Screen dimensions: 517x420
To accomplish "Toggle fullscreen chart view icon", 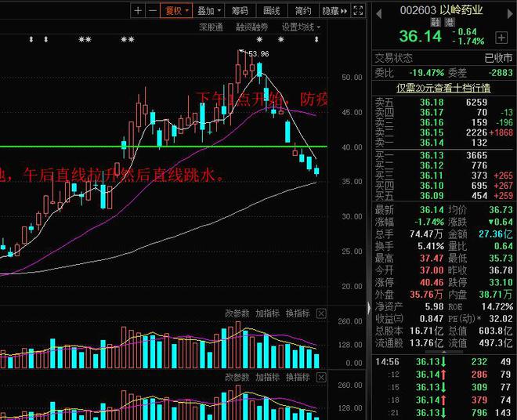I will pos(358,11).
